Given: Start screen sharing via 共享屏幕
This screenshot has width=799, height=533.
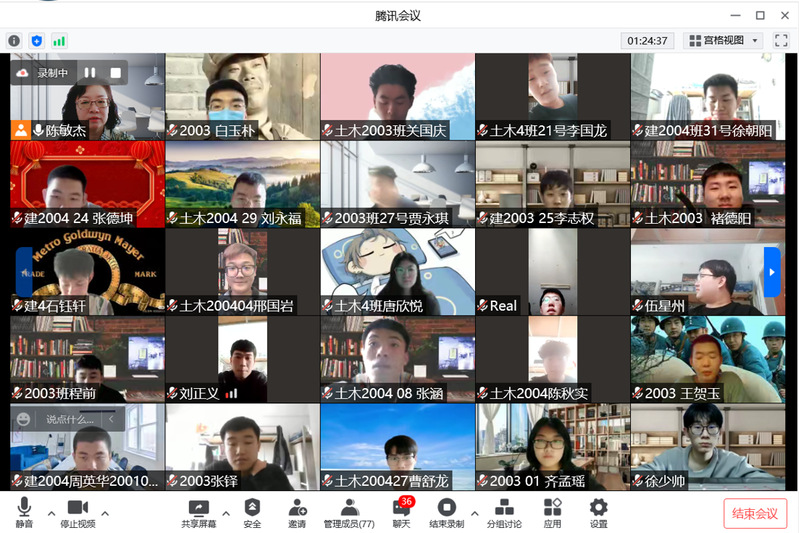Looking at the screenshot, I should [198, 508].
